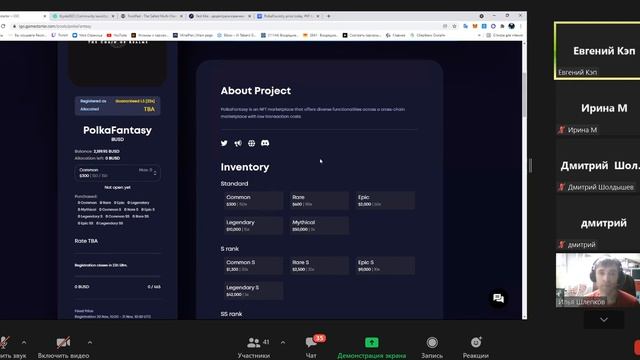Select the Epic S inventory card
The height and width of the screenshot is (360, 640).
tap(385, 266)
